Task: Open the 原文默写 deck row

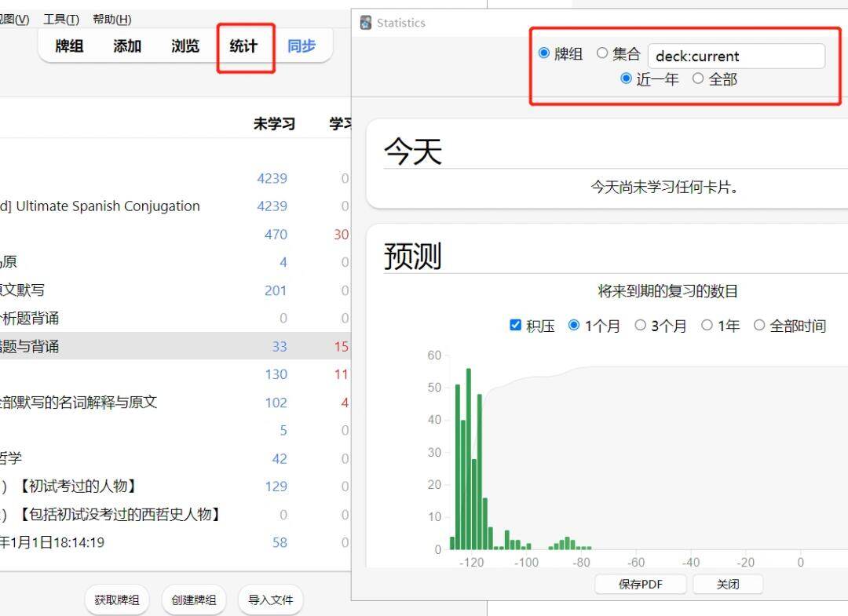Action: pos(22,290)
